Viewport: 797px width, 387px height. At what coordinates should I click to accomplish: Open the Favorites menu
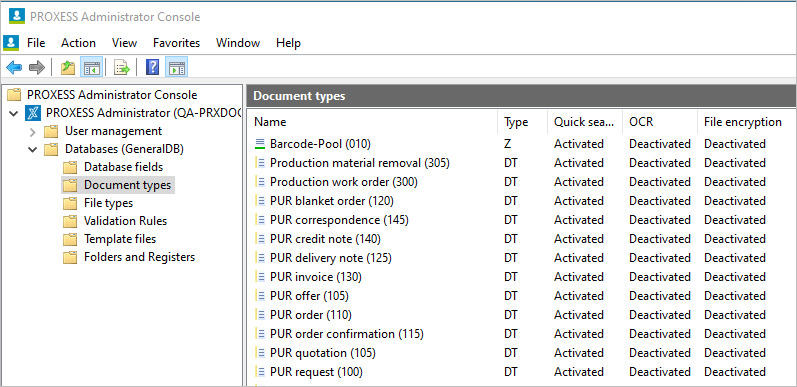tap(176, 43)
